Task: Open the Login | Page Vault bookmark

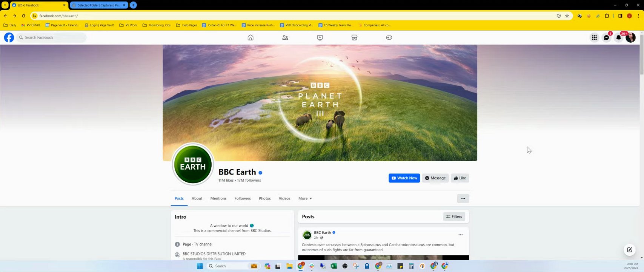Action: tap(99, 25)
